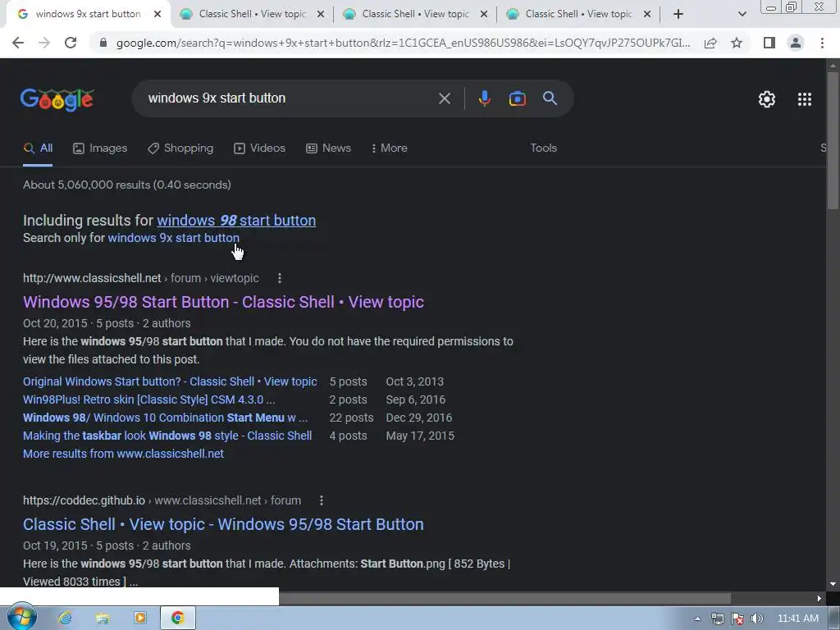Open More results from www.classicshell.net
Image resolution: width=840 pixels, height=630 pixels.
tap(123, 454)
